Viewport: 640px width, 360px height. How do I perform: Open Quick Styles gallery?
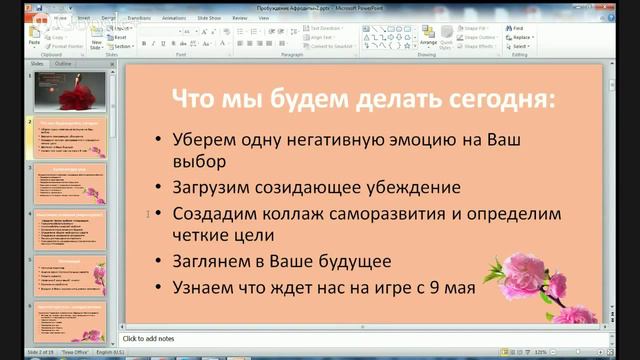pos(446,37)
